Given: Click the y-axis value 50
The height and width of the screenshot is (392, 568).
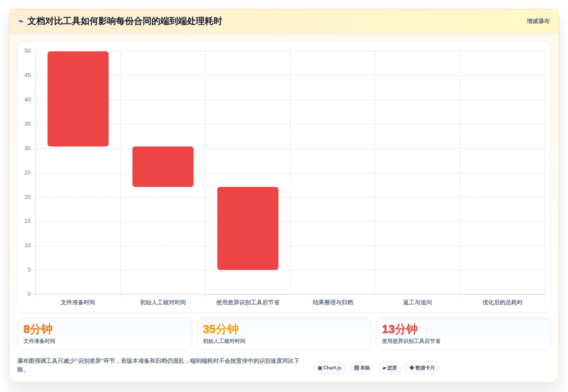Looking at the screenshot, I should click(x=27, y=51).
